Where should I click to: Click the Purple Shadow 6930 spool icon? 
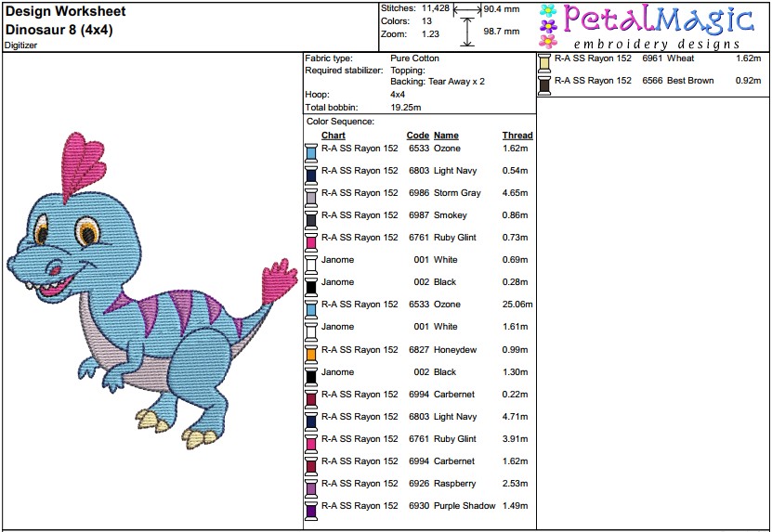310,511
